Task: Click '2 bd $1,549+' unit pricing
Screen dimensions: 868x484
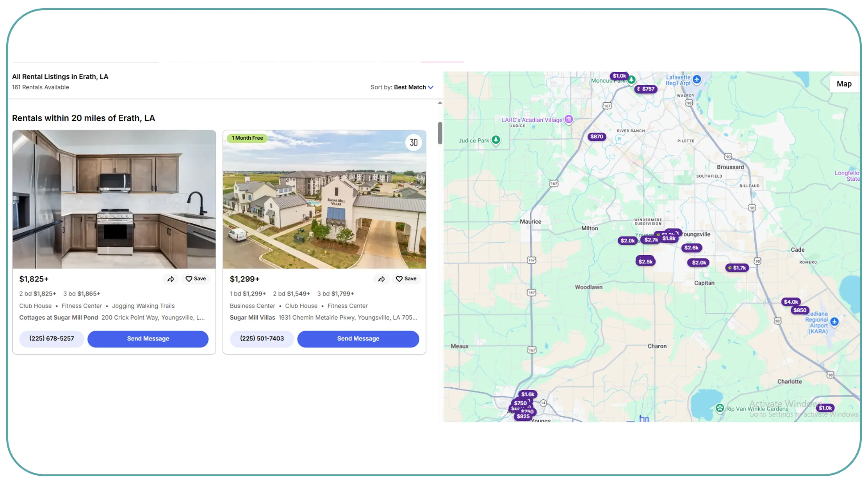Action: pos(291,294)
